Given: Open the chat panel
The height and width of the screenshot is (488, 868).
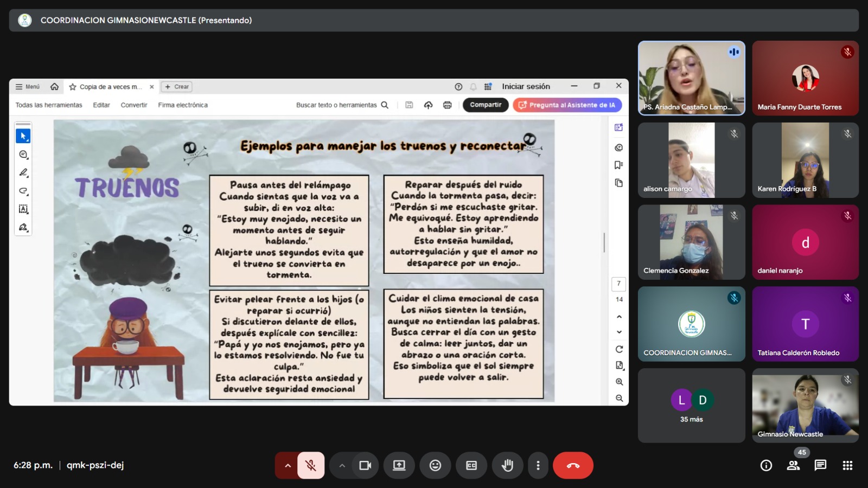Looking at the screenshot, I should [820, 465].
